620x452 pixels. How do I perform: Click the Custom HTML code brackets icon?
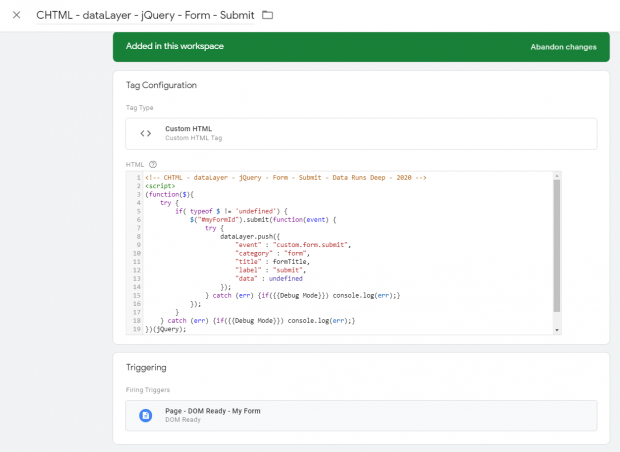(x=145, y=133)
